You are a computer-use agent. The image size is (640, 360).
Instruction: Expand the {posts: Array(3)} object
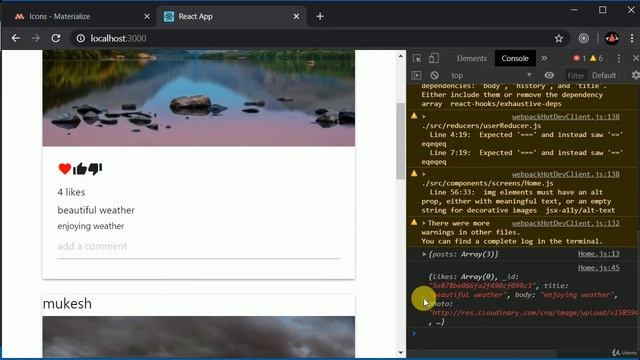click(424, 254)
